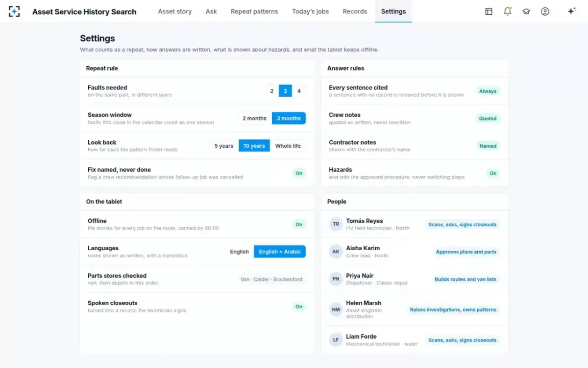Choose 3 months season window
Screen dimensions: 588x368
(289, 118)
